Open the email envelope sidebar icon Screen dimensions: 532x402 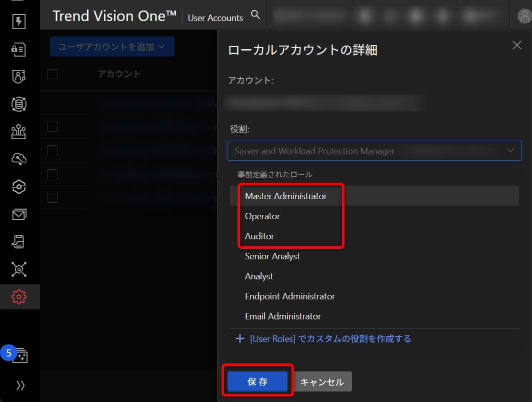coord(18,214)
